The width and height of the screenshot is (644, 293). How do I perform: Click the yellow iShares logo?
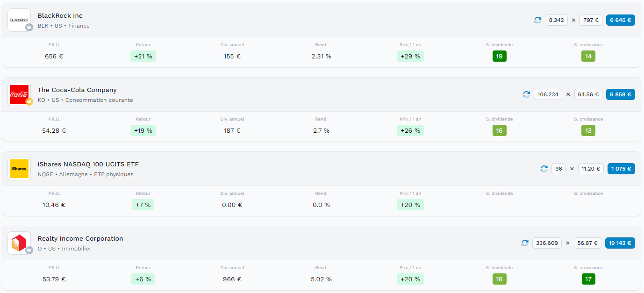point(19,169)
